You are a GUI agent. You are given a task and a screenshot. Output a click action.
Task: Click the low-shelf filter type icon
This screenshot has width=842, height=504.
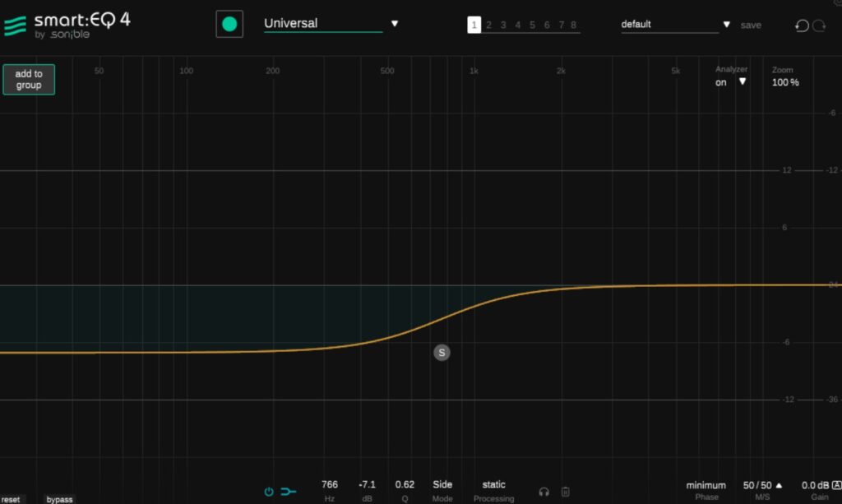pos(288,492)
